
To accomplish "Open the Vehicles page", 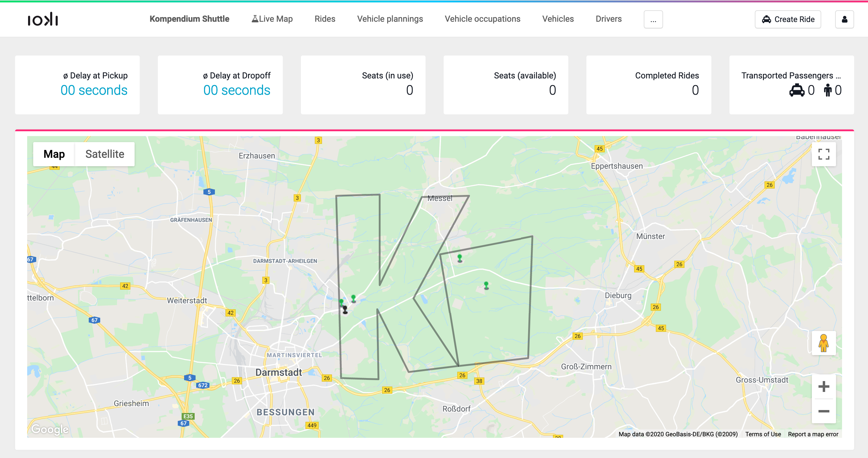I will point(558,19).
